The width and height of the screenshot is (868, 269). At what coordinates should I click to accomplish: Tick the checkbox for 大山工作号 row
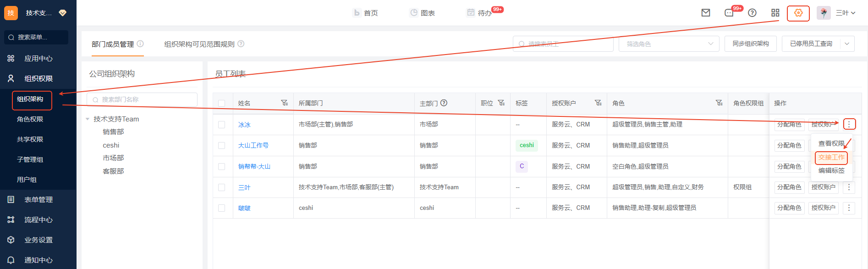[222, 145]
